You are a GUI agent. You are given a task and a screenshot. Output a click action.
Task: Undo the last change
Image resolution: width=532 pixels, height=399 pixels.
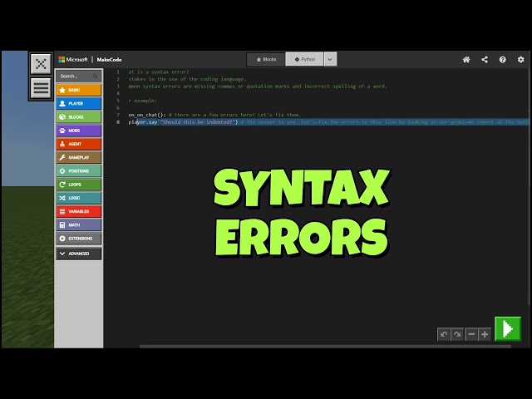[443, 334]
